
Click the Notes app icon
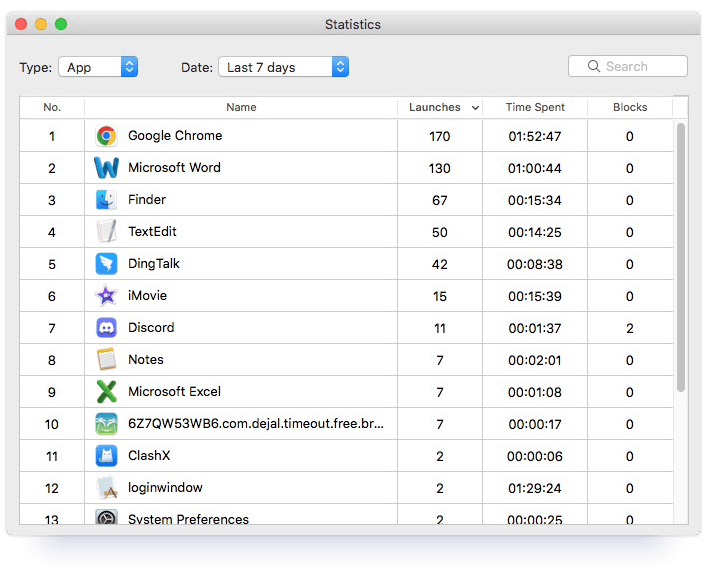tap(107, 359)
